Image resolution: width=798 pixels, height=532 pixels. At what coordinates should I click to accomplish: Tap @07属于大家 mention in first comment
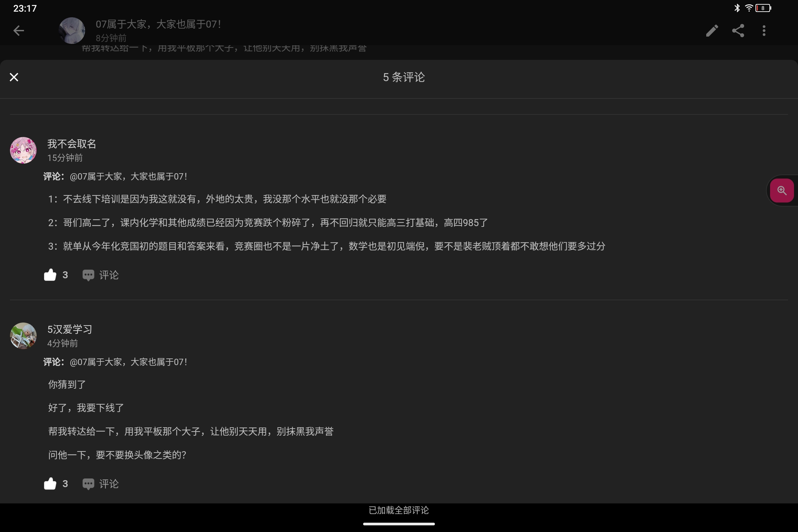(x=128, y=177)
